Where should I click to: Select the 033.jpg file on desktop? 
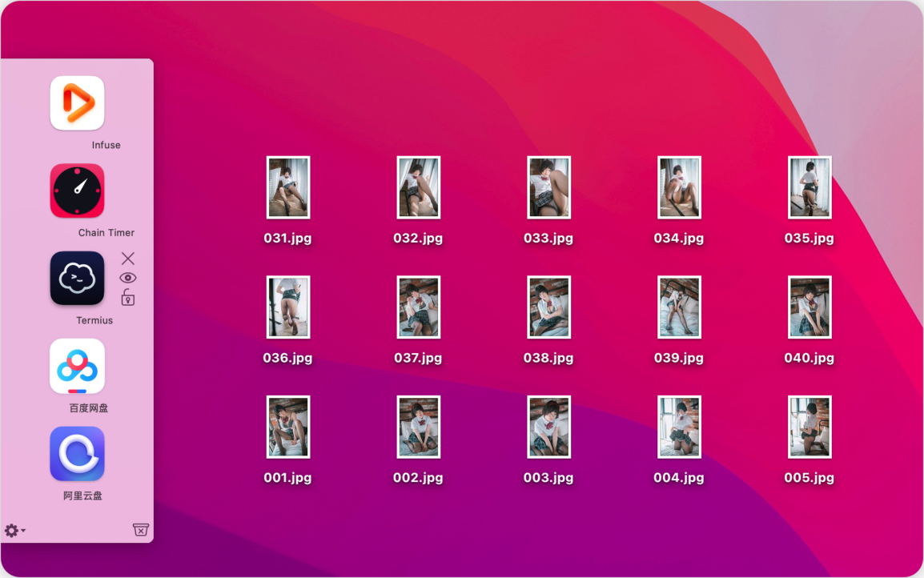pos(548,187)
